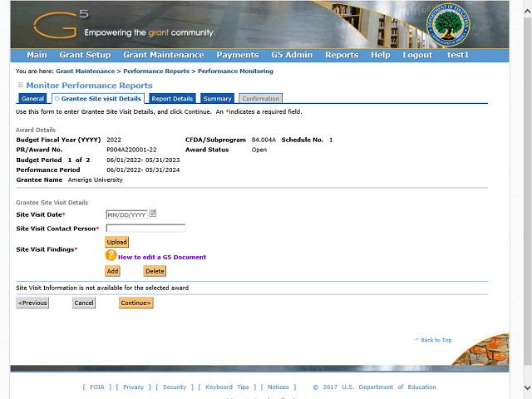Image resolution: width=532 pixels, height=399 pixels.
Task: Click Logout in the navigation bar
Action: click(x=417, y=55)
